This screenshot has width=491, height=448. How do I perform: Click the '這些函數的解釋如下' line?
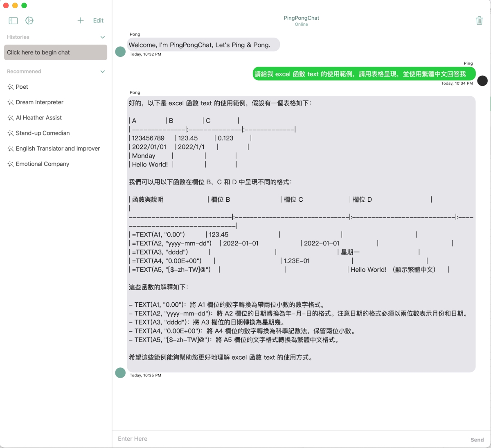point(159,287)
